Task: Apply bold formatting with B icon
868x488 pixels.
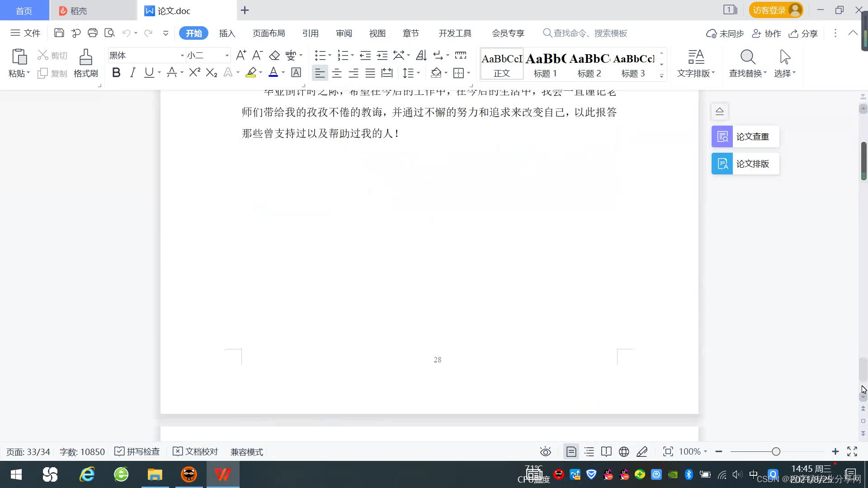Action: coord(116,73)
